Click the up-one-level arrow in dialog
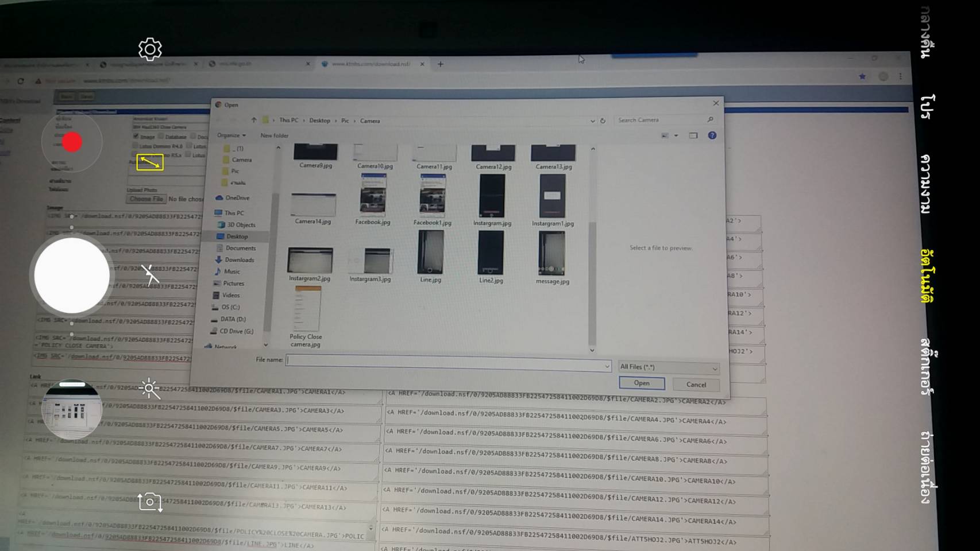The height and width of the screenshot is (551, 980). (x=254, y=120)
